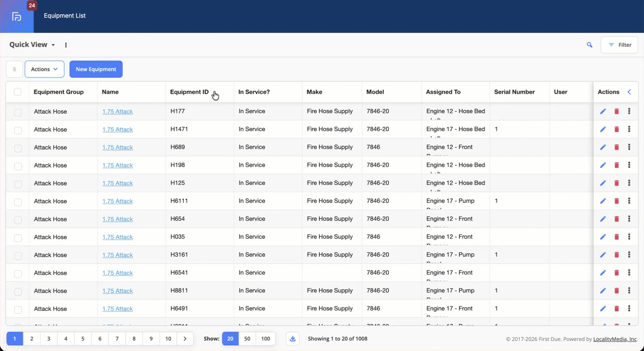Open more options for H6491 row
644x351 pixels.
pyautogui.click(x=629, y=308)
